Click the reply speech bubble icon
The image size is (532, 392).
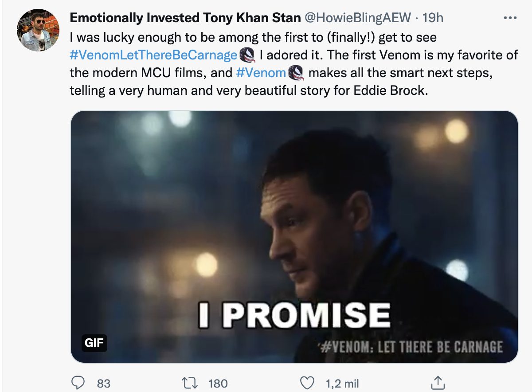79,383
